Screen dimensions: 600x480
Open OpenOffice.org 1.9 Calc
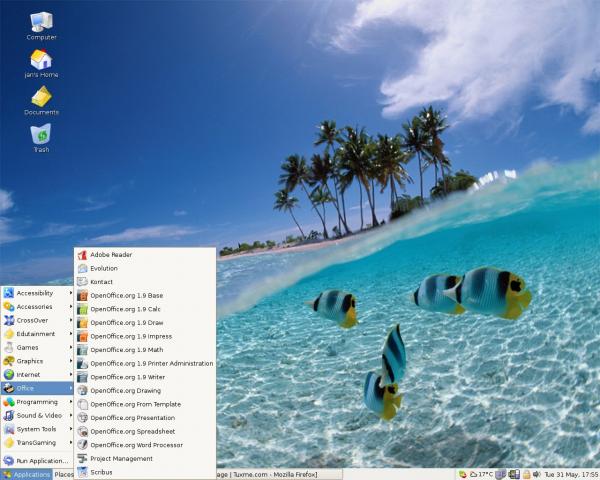coord(145,309)
